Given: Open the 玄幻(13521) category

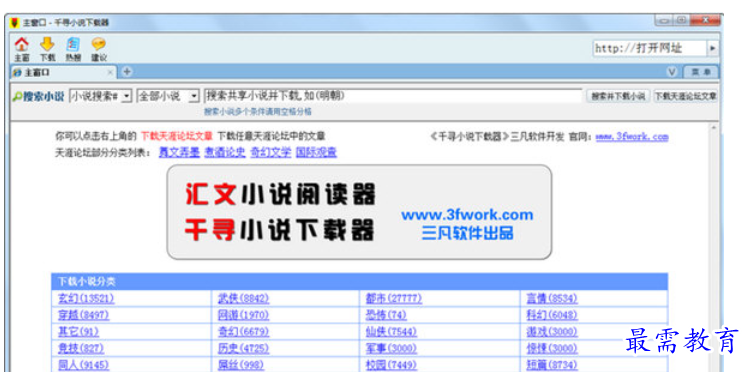Looking at the screenshot, I should (x=86, y=299).
